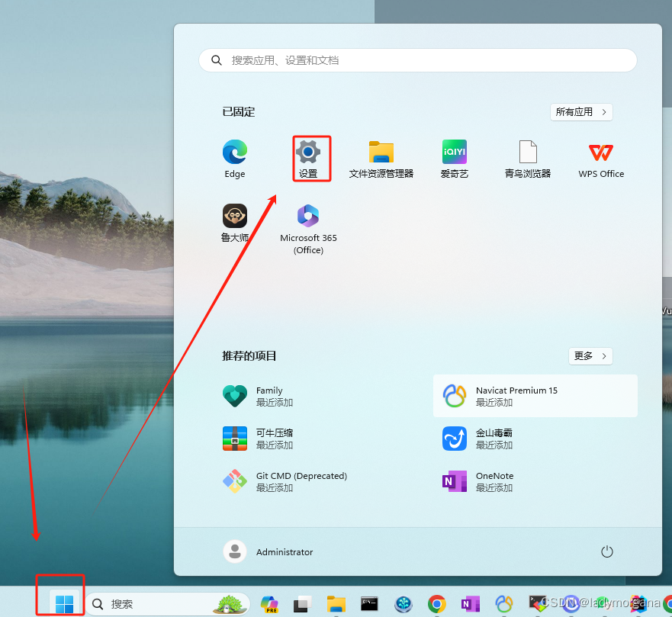The height and width of the screenshot is (617, 672).
Task: Open OneNote from recommended items
Action: [x=535, y=481]
